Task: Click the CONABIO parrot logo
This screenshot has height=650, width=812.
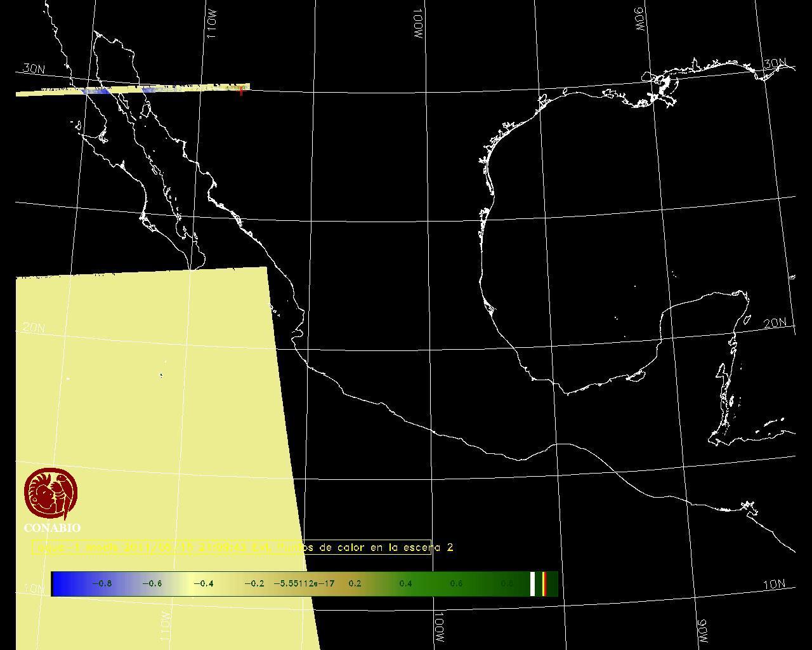Action: click(51, 494)
